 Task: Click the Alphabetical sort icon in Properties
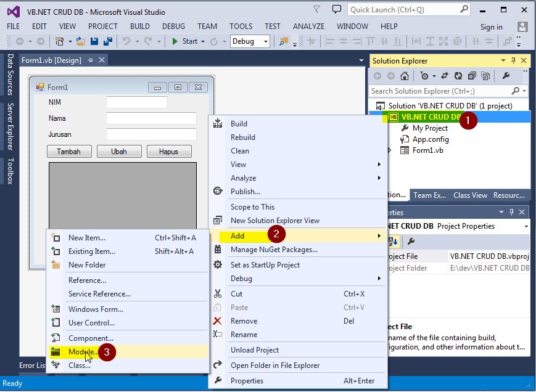[393, 242]
